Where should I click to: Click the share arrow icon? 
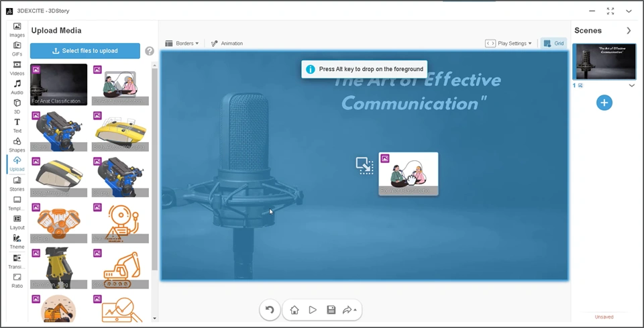[x=347, y=310]
